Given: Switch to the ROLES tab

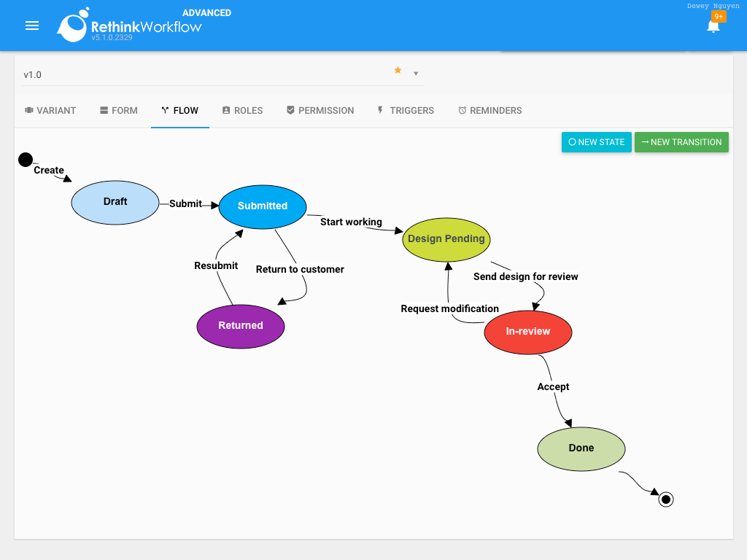Looking at the screenshot, I should tap(242, 110).
